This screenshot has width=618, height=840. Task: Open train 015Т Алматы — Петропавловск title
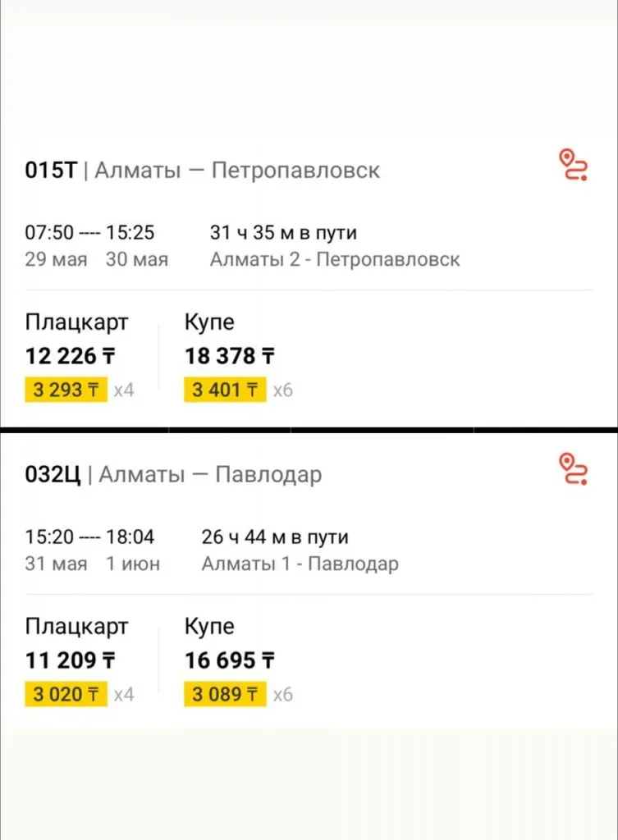(x=203, y=171)
